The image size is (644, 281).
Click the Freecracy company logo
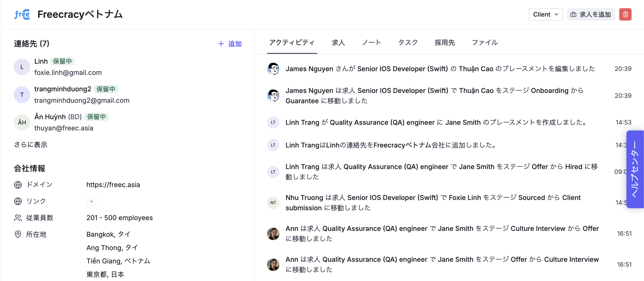pos(22,15)
